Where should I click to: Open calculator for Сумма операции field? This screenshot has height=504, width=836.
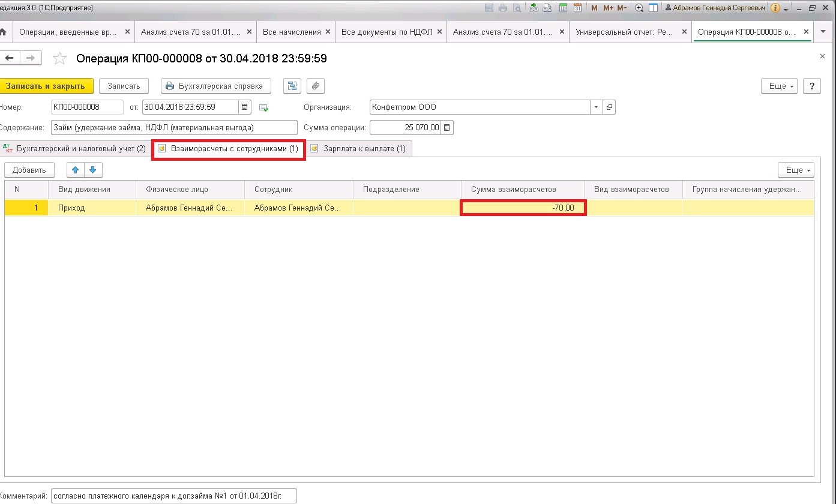click(x=447, y=127)
